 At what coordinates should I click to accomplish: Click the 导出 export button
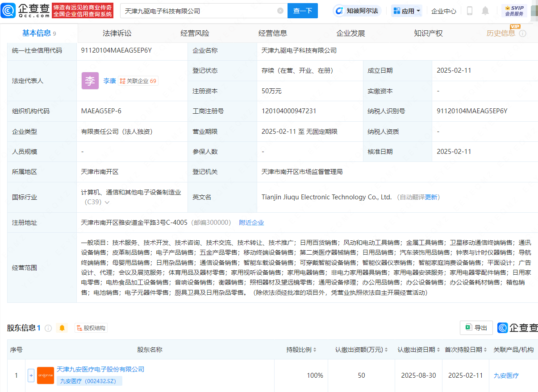click(476, 328)
